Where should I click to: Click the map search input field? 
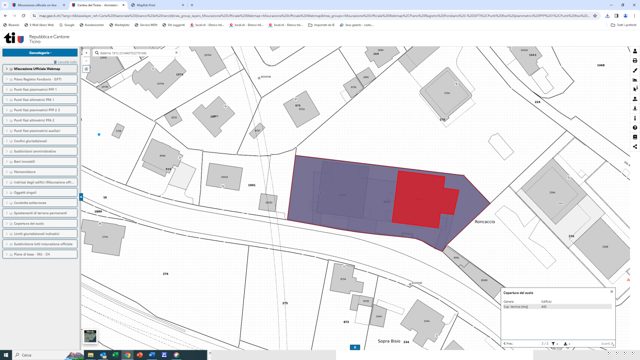coord(136,53)
